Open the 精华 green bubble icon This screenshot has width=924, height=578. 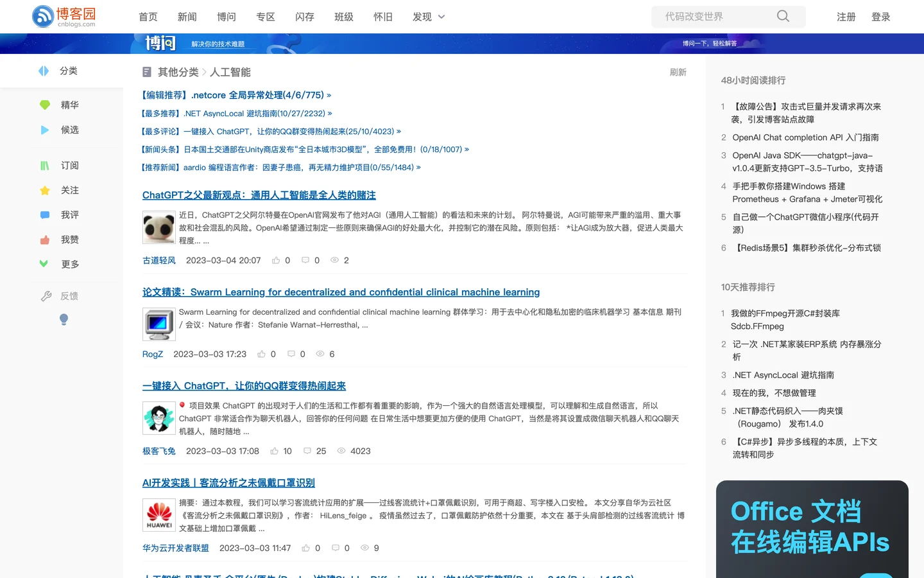coord(45,105)
